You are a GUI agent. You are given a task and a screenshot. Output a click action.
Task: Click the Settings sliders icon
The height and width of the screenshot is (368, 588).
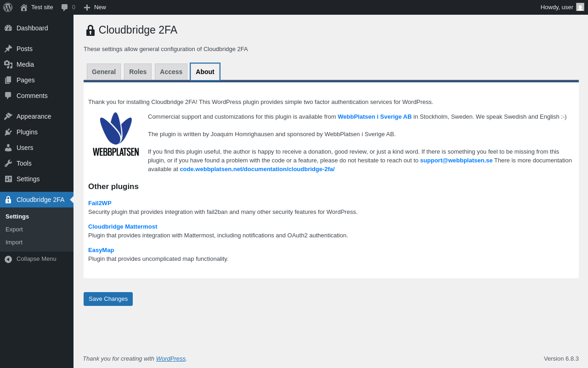(x=8, y=179)
